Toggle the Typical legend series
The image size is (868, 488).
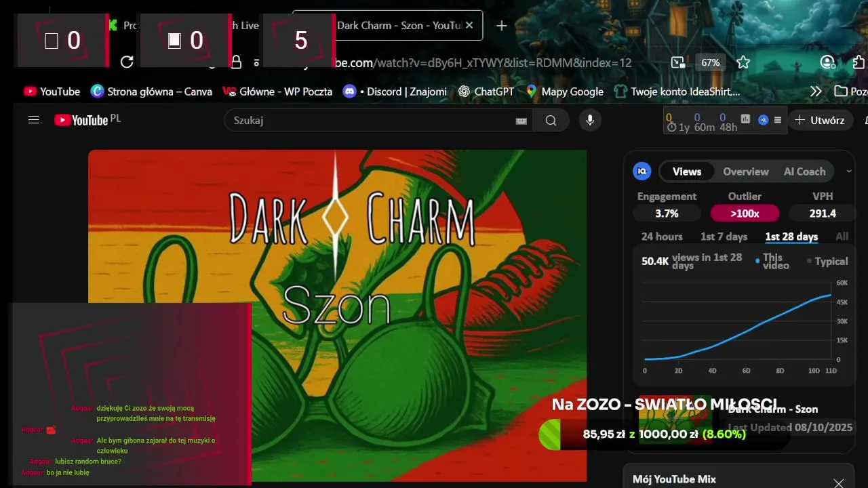(827, 261)
